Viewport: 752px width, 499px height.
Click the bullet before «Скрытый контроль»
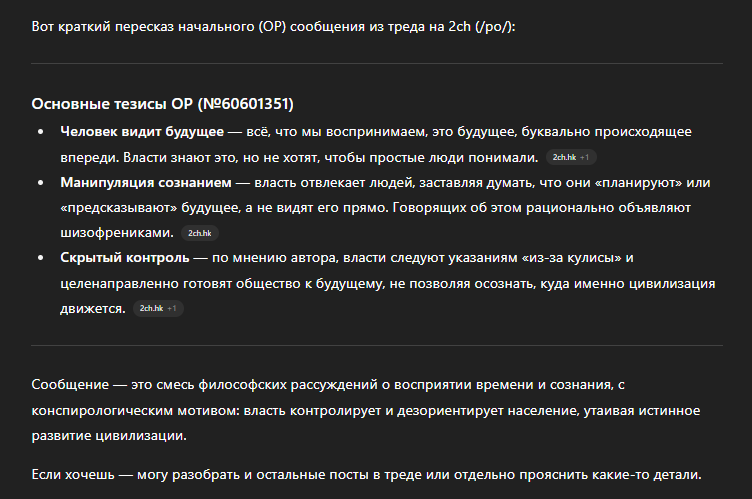[x=39, y=258]
